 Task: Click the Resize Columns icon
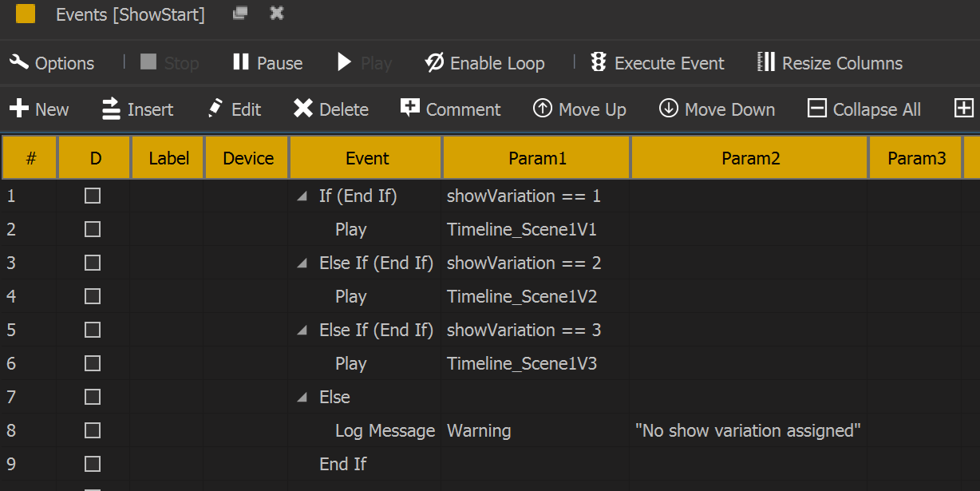(766, 63)
